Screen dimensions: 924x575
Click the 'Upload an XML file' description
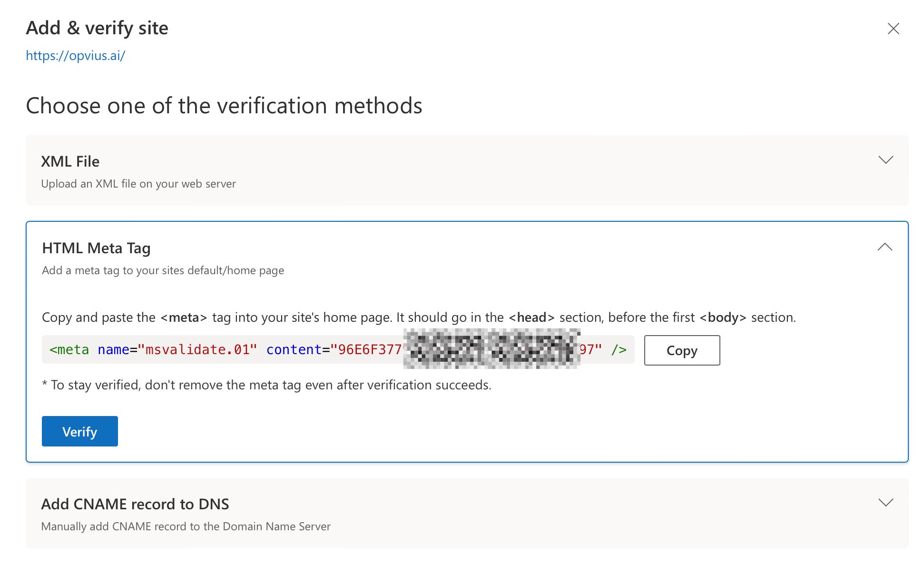138,184
